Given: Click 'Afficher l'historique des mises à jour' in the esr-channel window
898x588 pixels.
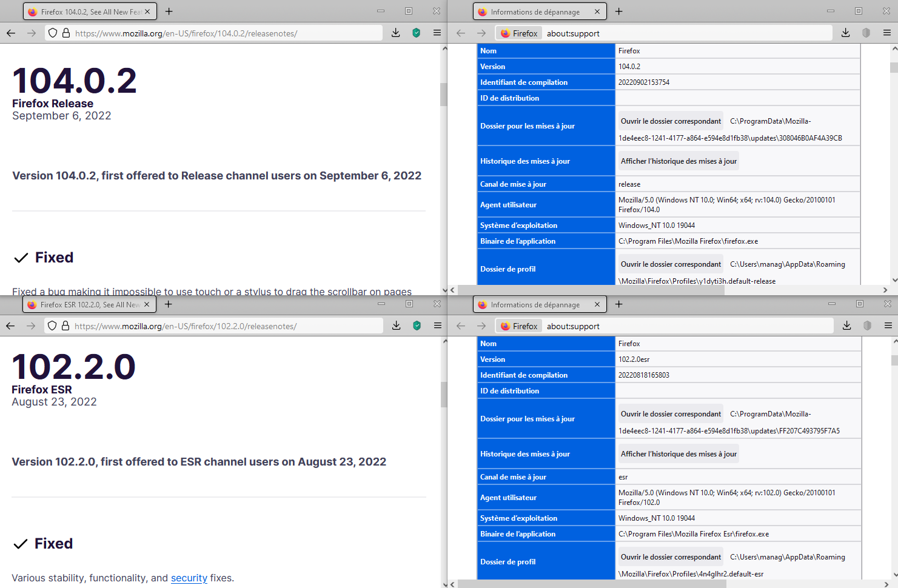Looking at the screenshot, I should pyautogui.click(x=679, y=454).
